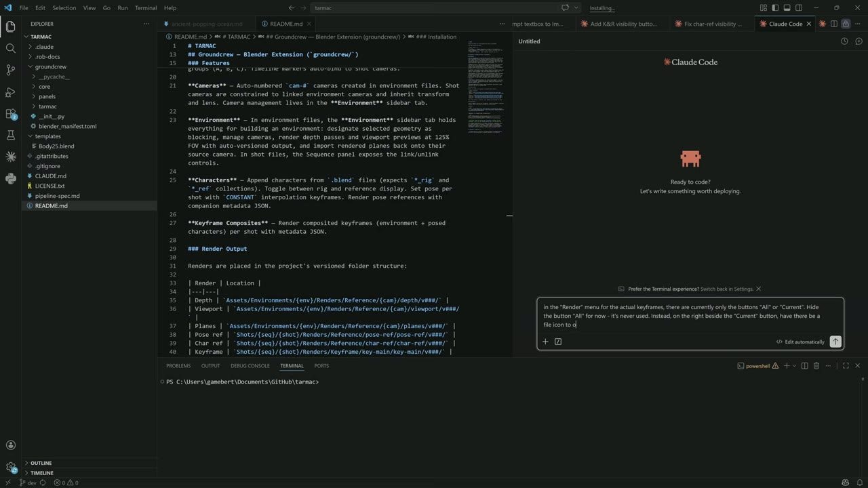This screenshot has height=488, width=868.
Task: Open CLAUDE.md in explorer
Action: coord(51,176)
